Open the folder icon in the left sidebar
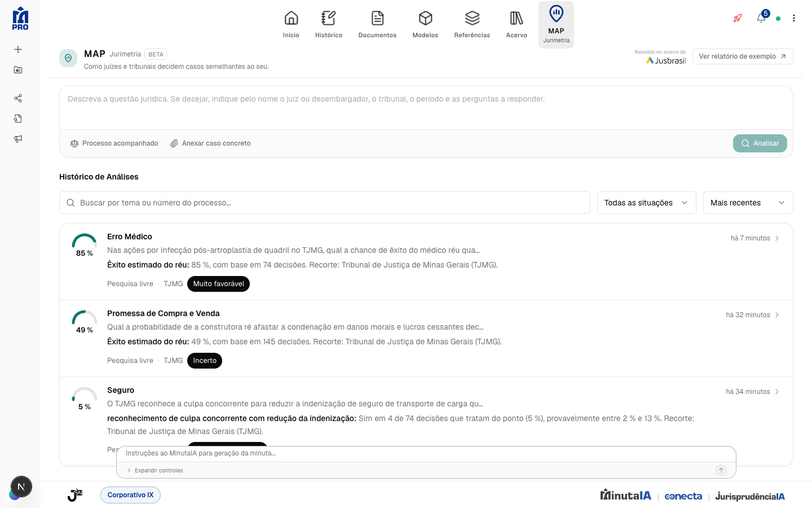The height and width of the screenshot is (508, 812). point(18,70)
